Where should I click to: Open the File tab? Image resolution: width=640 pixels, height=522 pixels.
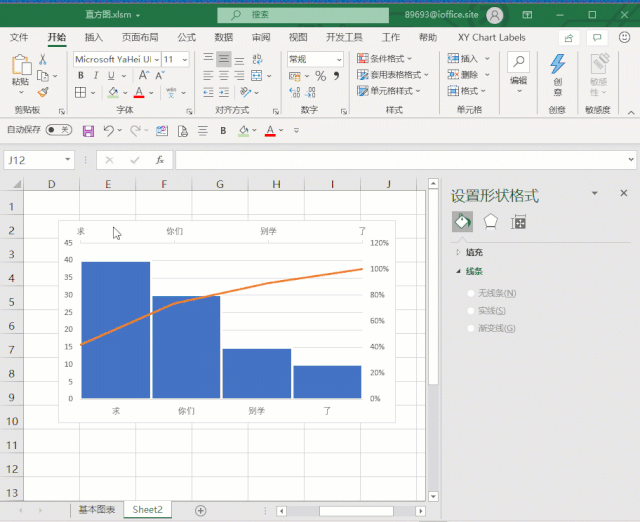click(x=19, y=38)
